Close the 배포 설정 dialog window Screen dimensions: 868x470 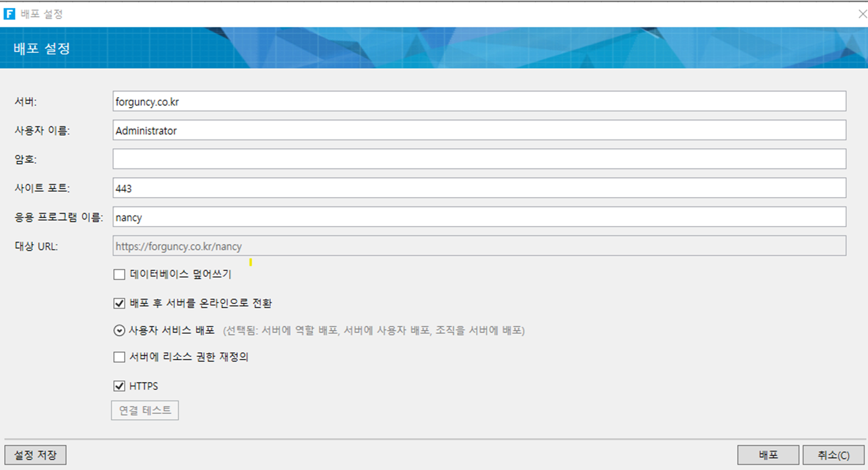pyautogui.click(x=861, y=14)
